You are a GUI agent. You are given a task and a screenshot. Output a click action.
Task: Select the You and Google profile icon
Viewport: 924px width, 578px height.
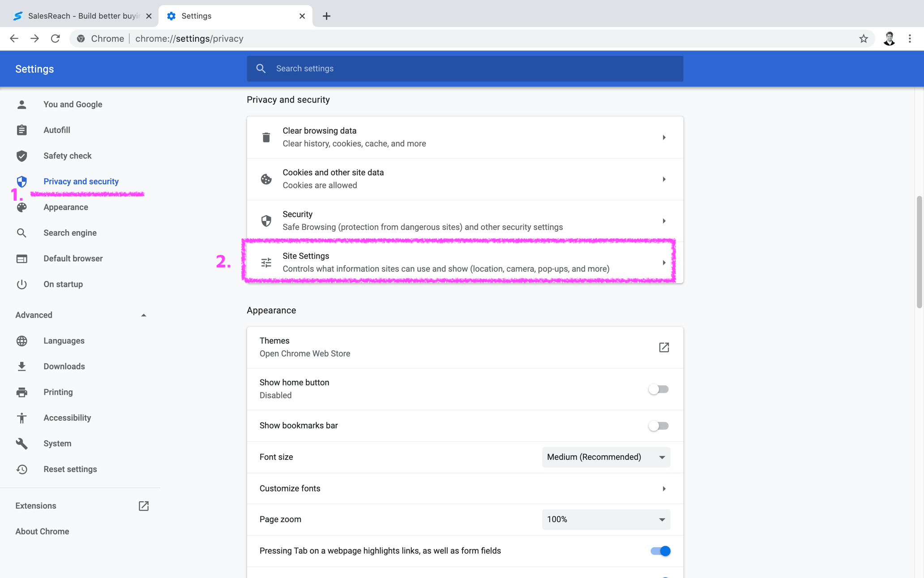tap(22, 104)
